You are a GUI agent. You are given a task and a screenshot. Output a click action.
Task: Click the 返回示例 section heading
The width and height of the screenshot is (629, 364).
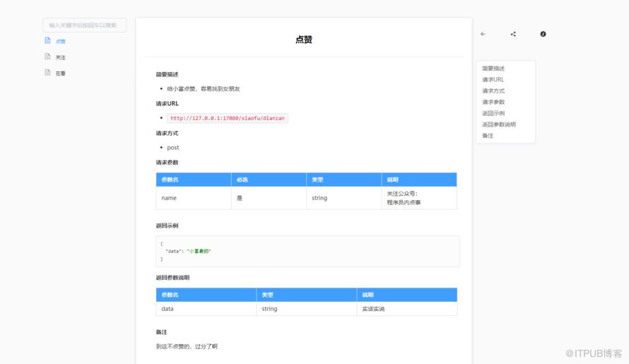pyautogui.click(x=167, y=226)
